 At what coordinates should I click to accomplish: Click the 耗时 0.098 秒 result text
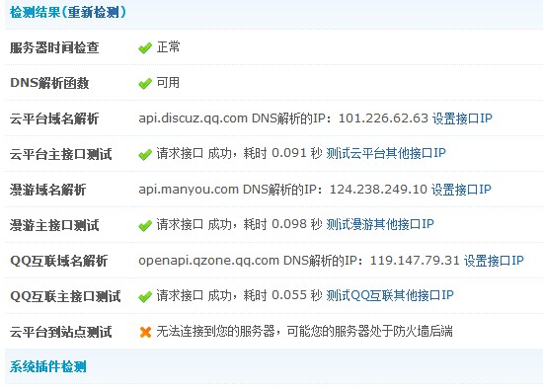[x=282, y=224]
